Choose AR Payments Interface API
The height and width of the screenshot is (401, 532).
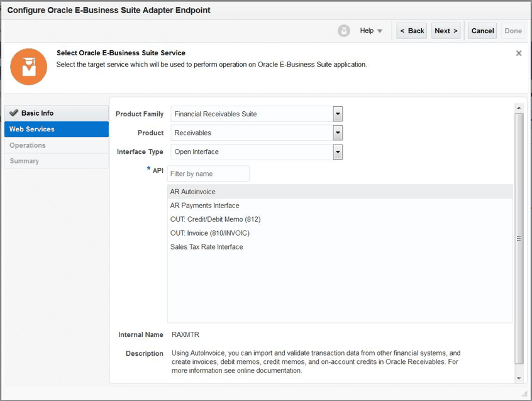coord(205,206)
